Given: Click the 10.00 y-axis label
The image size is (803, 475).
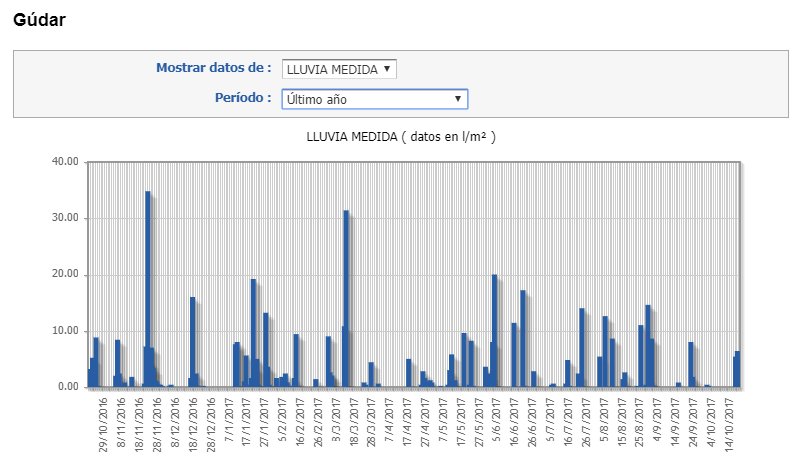Looking at the screenshot, I should (x=66, y=331).
